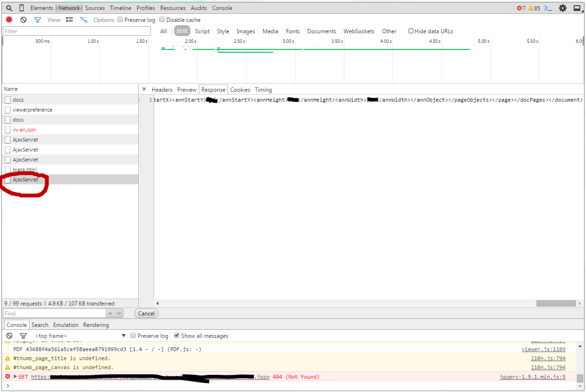Open the top Console panel tab
Image resolution: width=586 pixels, height=392 pixels.
(222, 8)
